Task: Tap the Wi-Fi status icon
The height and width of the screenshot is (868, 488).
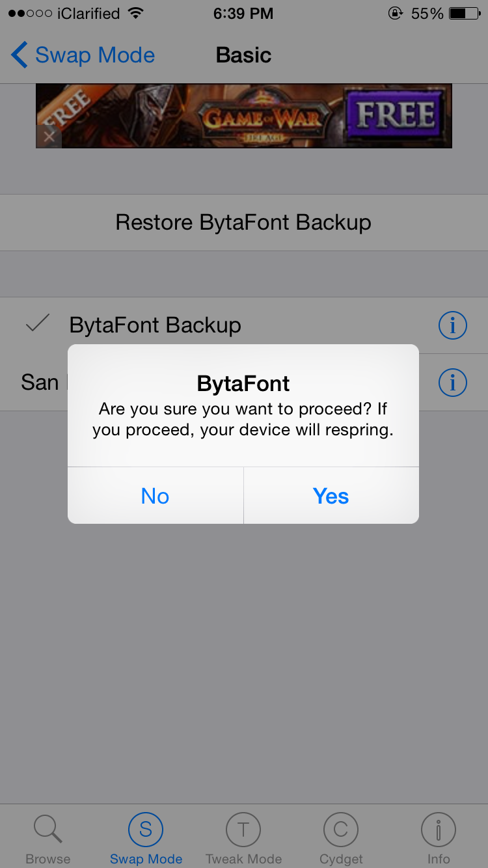Action: coord(135,14)
